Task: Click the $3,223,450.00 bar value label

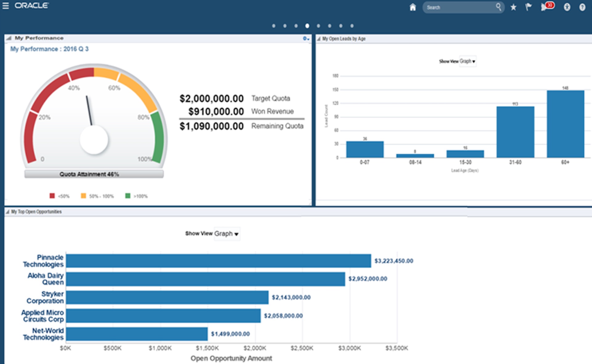Action: (394, 261)
